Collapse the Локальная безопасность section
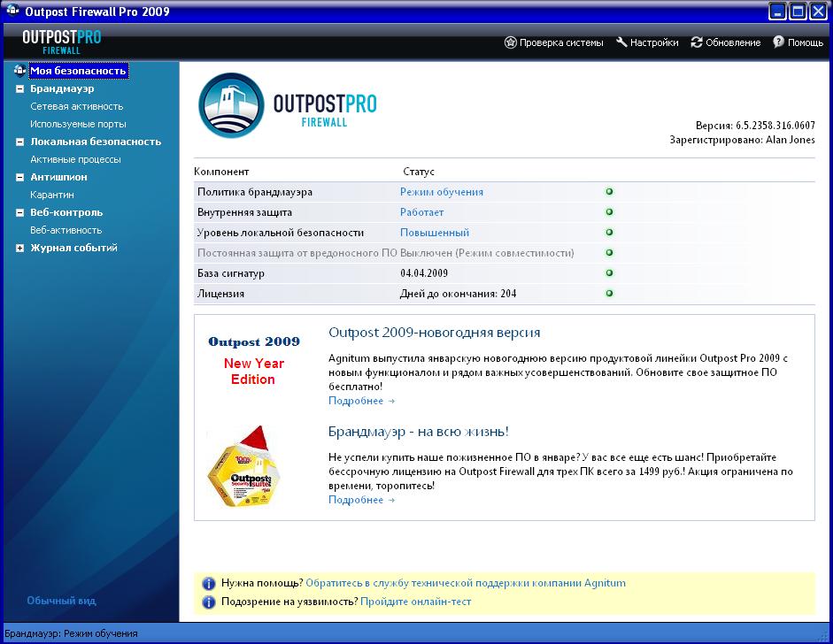 pyautogui.click(x=20, y=142)
